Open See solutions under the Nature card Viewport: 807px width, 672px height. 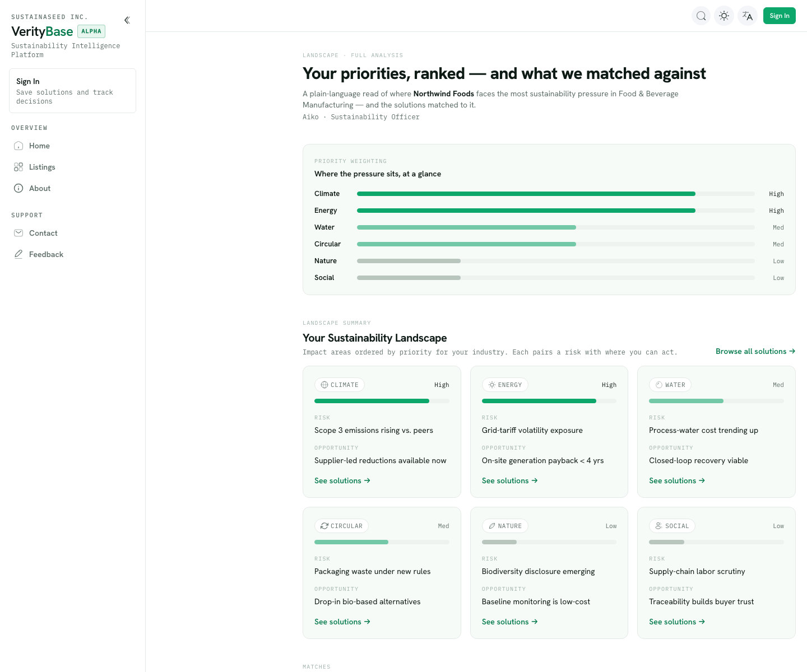510,622
